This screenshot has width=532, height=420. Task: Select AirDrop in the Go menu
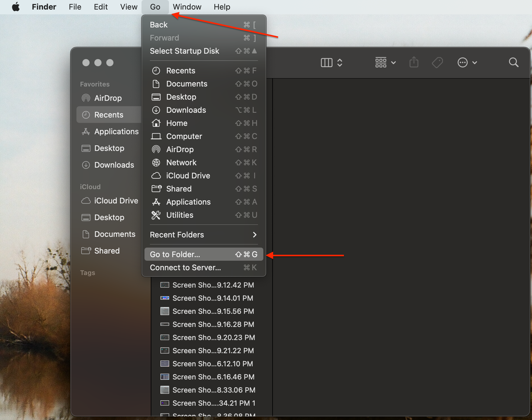(204, 149)
